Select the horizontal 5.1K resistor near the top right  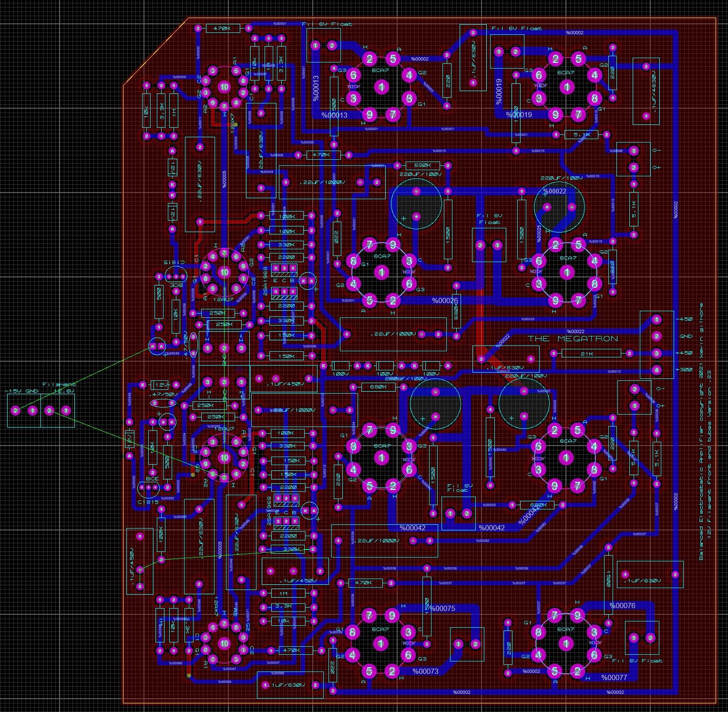coord(581,135)
